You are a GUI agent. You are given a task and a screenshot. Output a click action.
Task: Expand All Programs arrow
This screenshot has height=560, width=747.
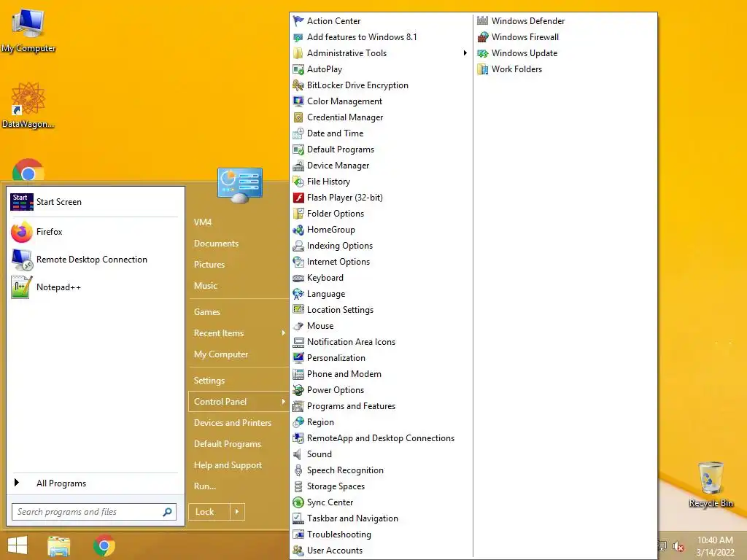tap(17, 483)
